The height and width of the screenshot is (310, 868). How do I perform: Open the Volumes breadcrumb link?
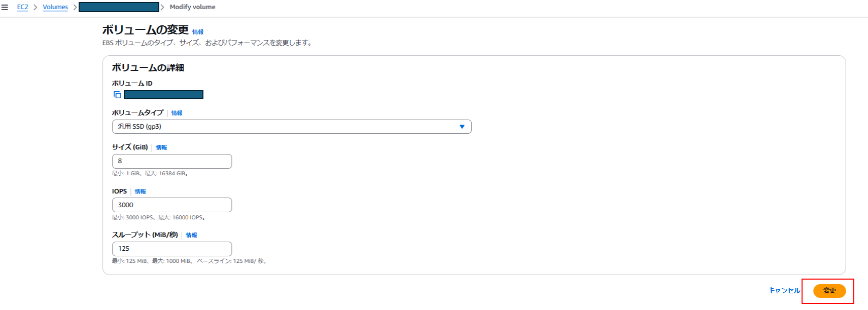[55, 7]
